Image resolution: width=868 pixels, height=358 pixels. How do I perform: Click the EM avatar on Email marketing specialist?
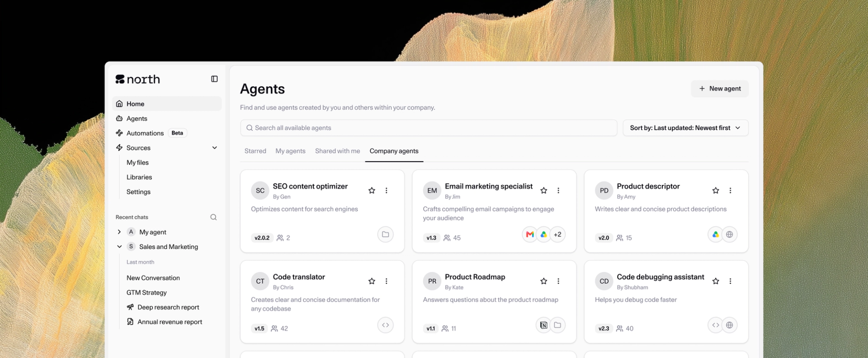pos(432,191)
